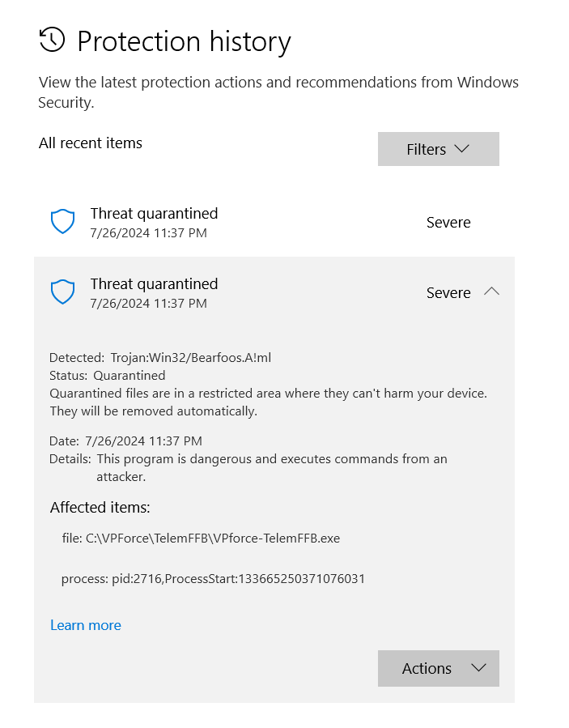Open the Filters dropdown
Screen dimensions: 569x728
coord(438,149)
